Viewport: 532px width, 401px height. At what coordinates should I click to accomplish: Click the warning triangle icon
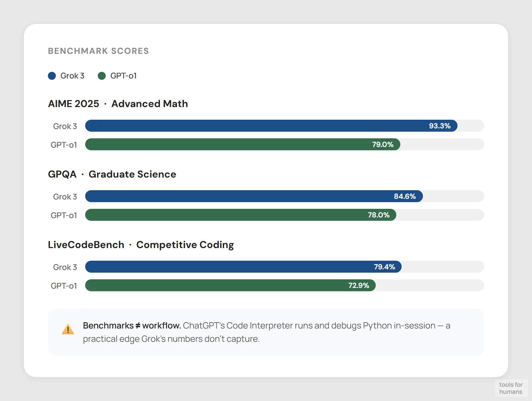coord(68,330)
